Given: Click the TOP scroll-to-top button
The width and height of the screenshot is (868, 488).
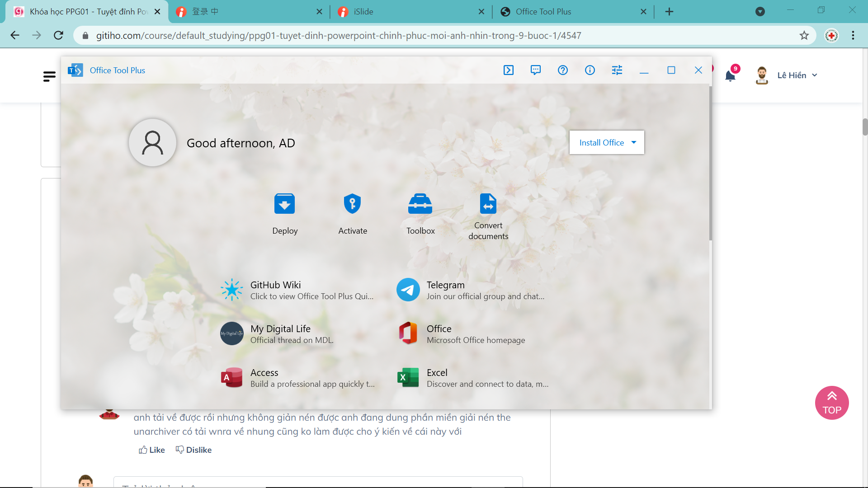Looking at the screenshot, I should point(832,403).
